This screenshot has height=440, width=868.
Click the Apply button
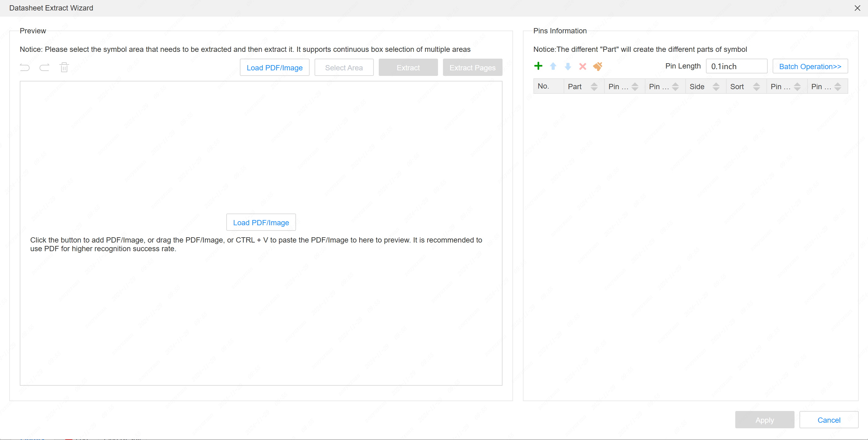pos(764,420)
